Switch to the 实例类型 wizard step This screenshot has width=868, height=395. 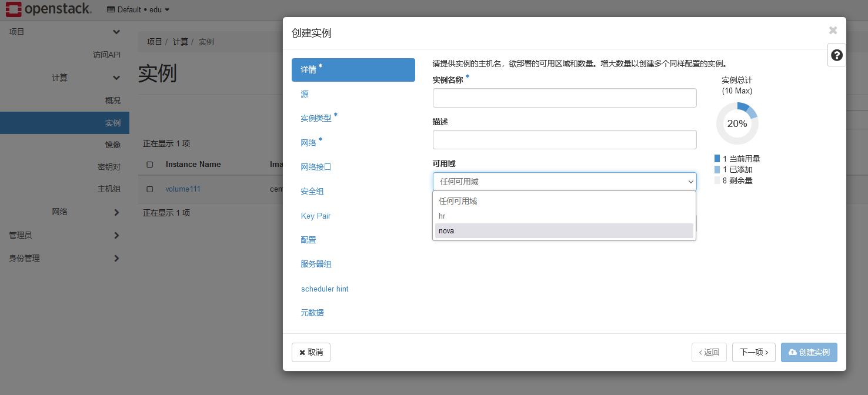(x=316, y=118)
